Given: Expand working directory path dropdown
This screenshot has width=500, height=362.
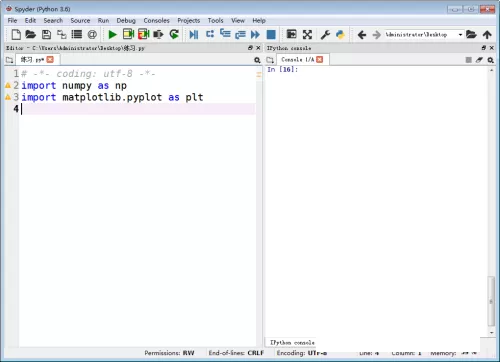Looking at the screenshot, I should [x=460, y=35].
